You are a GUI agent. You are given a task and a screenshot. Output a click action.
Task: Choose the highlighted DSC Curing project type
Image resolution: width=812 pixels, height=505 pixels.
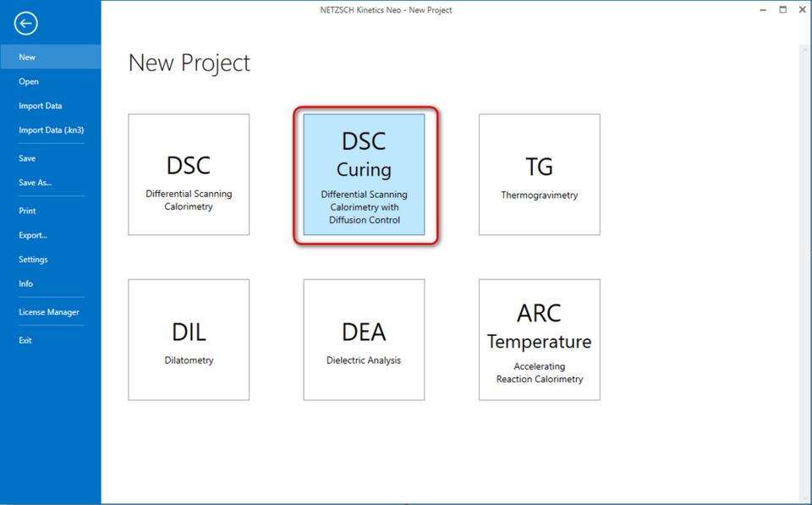click(x=364, y=175)
